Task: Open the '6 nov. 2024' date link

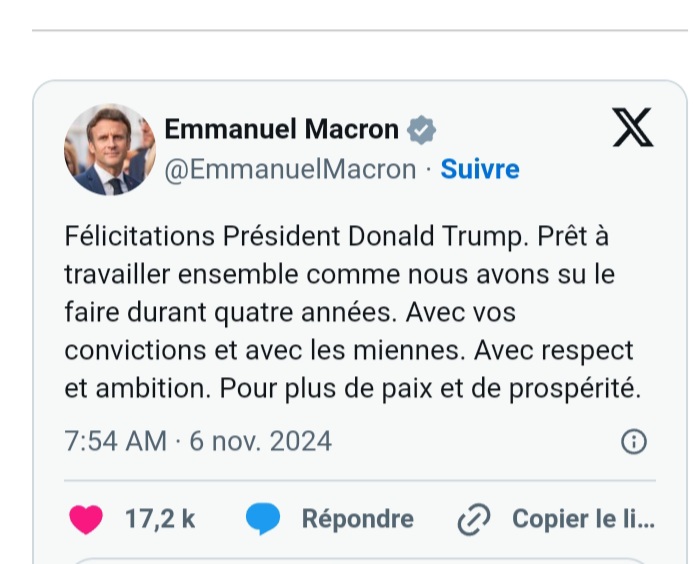Action: pyautogui.click(x=263, y=441)
